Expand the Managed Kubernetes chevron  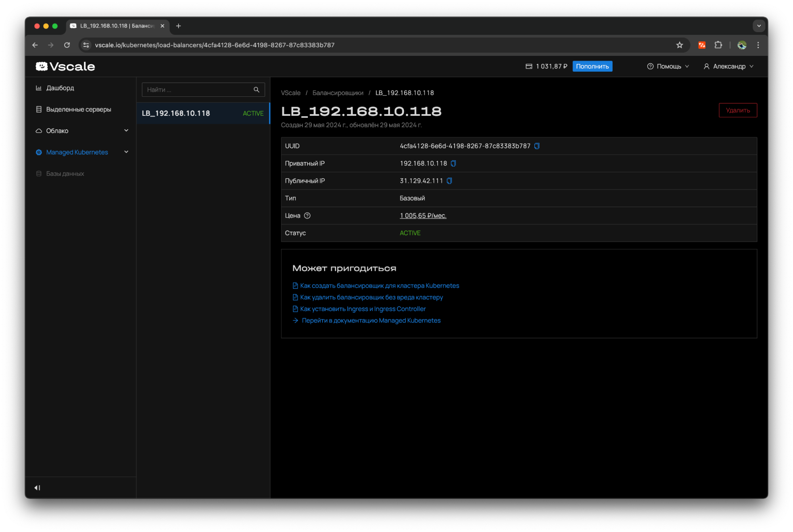click(x=126, y=152)
